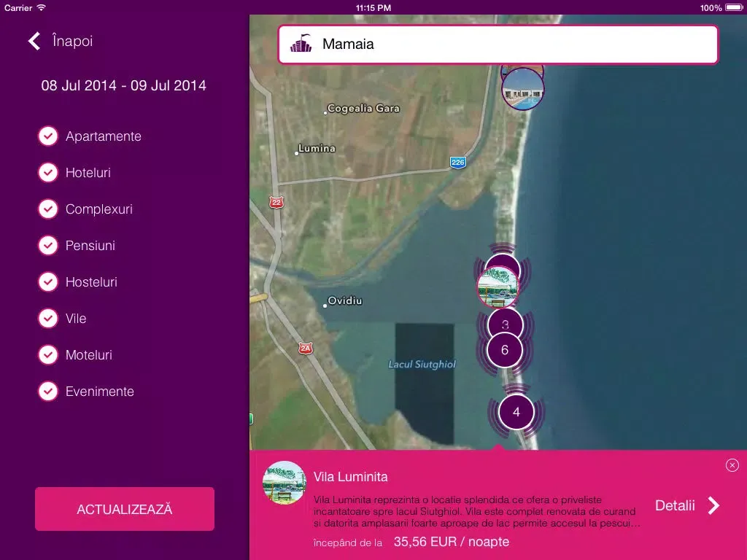
Task: Tap route 2A road shield
Action: pyautogui.click(x=306, y=349)
